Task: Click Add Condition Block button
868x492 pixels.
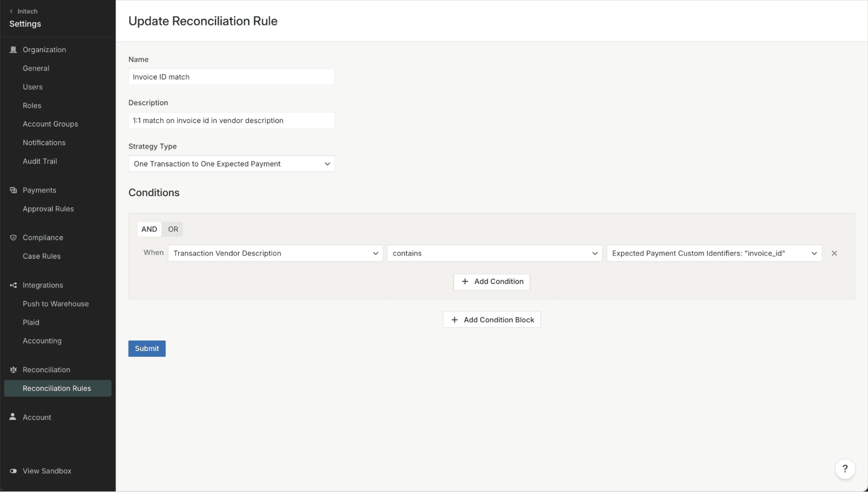Action: tap(492, 320)
